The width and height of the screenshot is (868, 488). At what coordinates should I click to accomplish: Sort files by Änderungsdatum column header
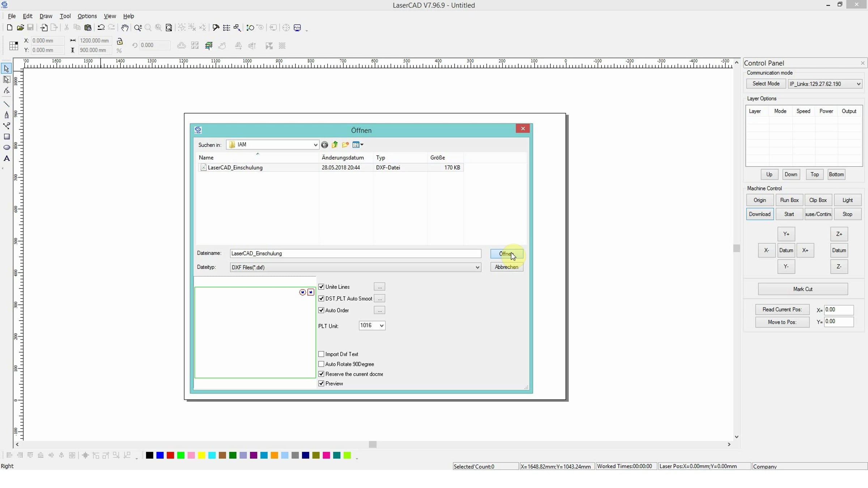point(346,158)
